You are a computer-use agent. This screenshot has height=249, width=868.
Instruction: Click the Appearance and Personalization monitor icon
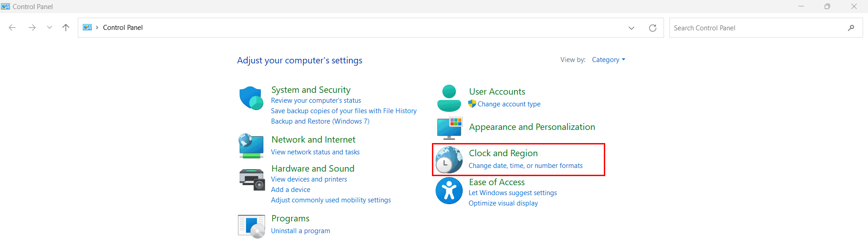(x=450, y=128)
